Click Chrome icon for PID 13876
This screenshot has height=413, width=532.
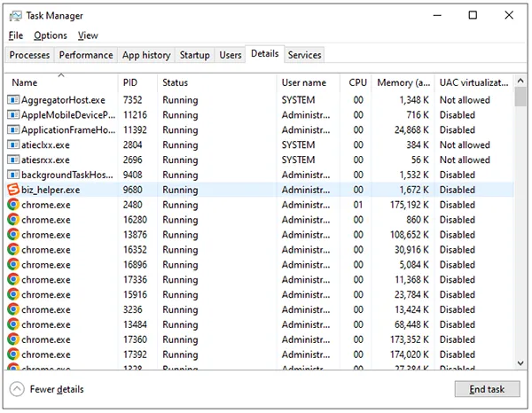click(13, 234)
